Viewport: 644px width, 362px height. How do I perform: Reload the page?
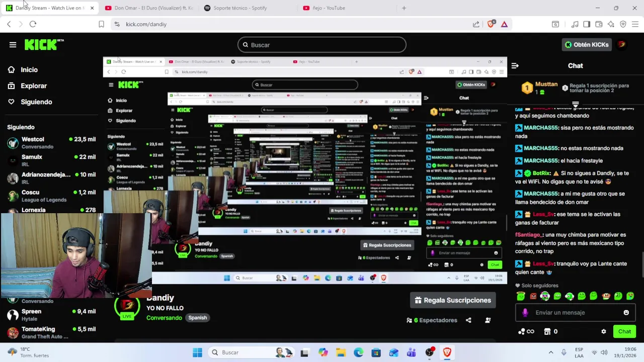click(33, 24)
